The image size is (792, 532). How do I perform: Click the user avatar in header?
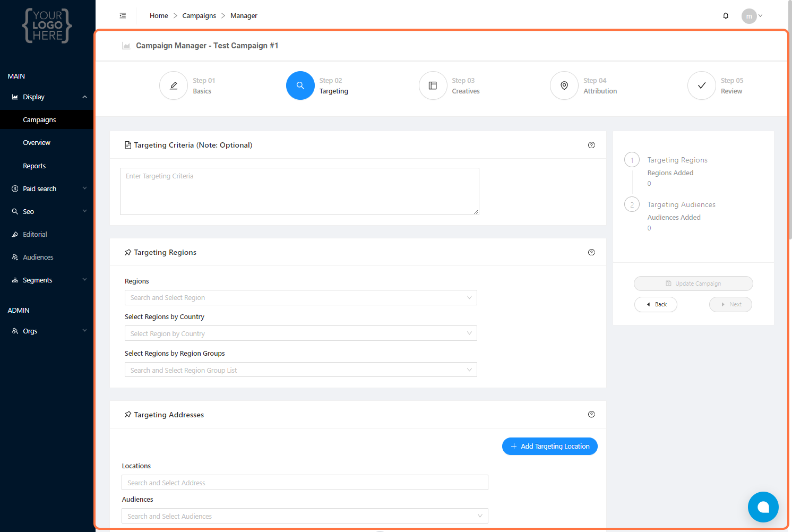click(x=748, y=16)
